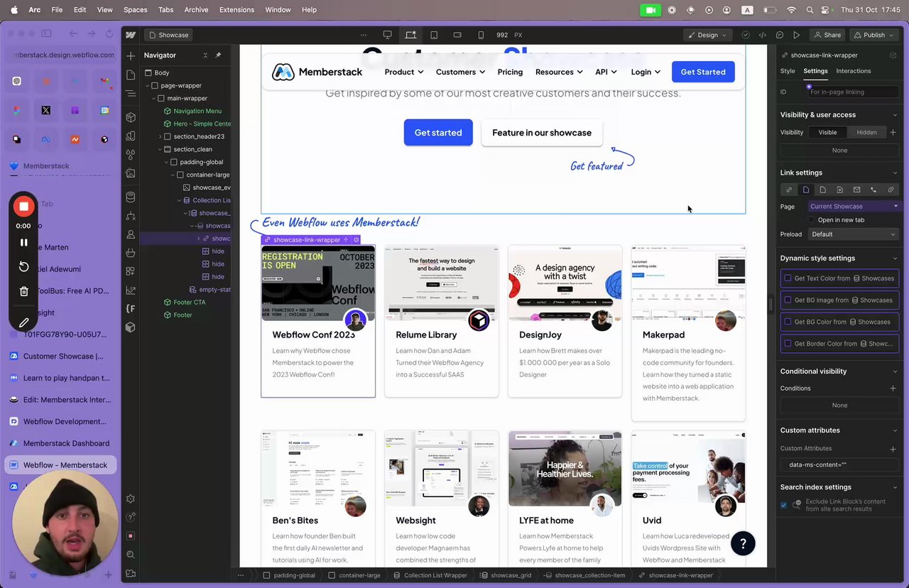
Task: Open the Preload Default dropdown
Action: click(x=854, y=234)
